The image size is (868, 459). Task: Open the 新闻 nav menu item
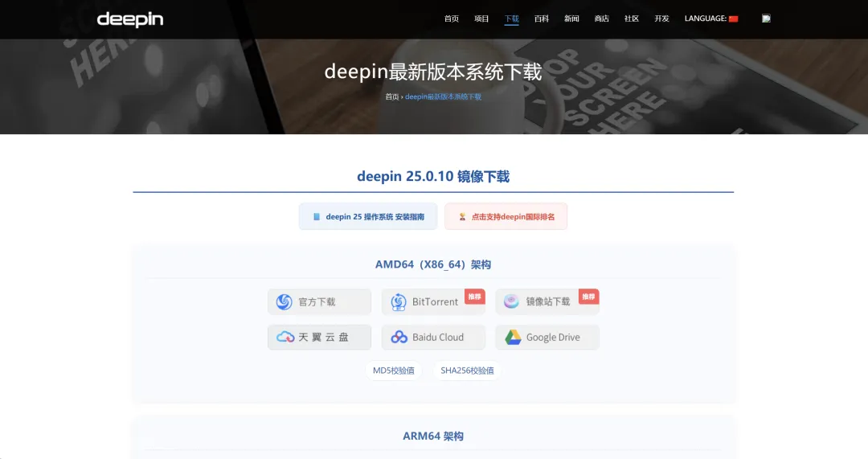(571, 18)
